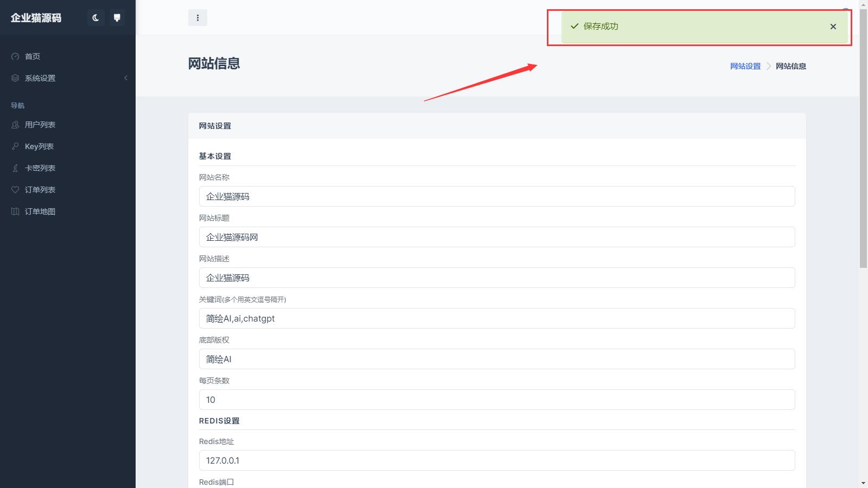The image size is (868, 488).
Task: Click the 首页 dashboard icon in the sidebar
Action: pos(15,56)
